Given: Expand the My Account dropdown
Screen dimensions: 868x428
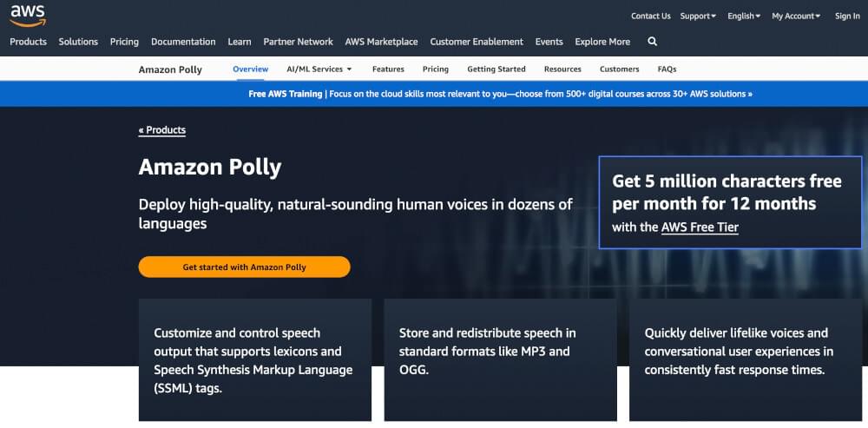Looking at the screenshot, I should (796, 16).
